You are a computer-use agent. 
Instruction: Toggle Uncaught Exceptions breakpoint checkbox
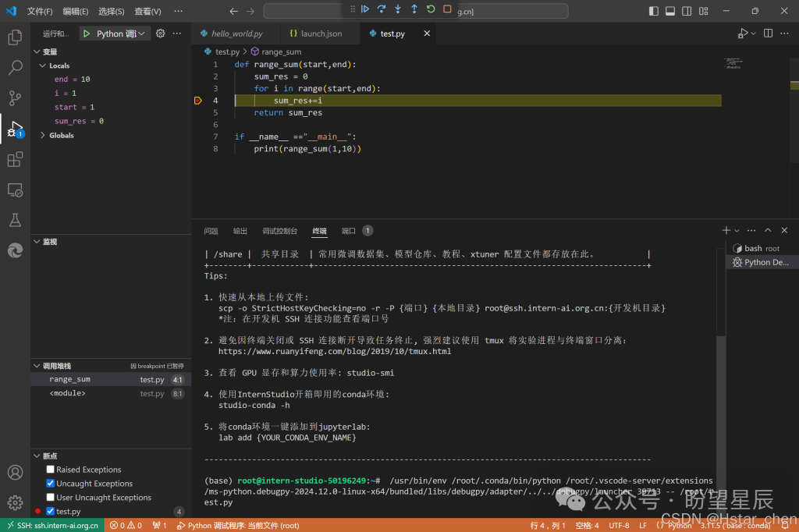click(50, 483)
